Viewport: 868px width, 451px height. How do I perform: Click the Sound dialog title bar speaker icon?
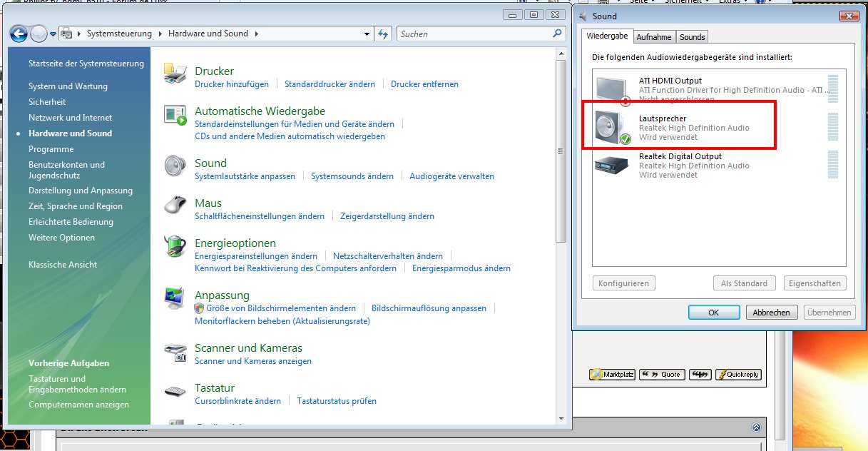[x=583, y=16]
